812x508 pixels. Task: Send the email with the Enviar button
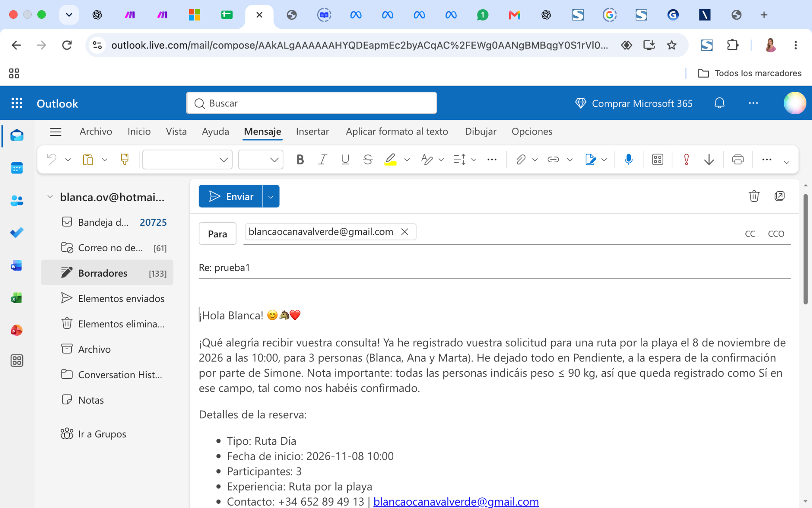point(230,196)
